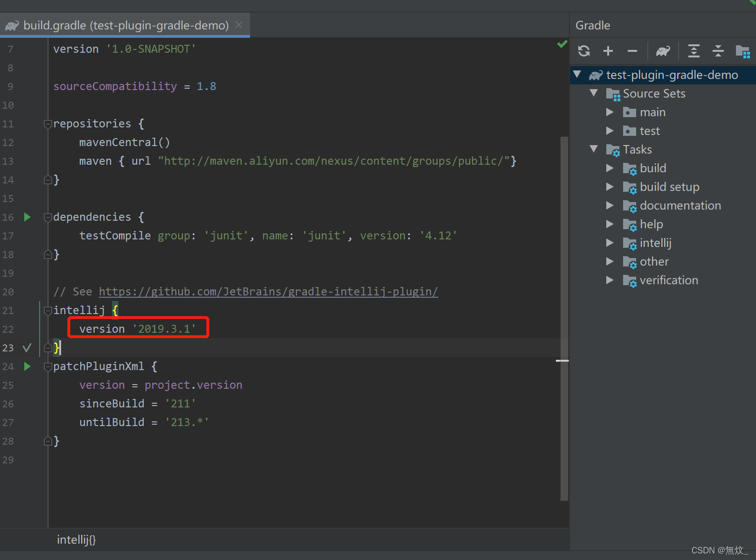Open the gradle-intellij-plugin GitHub link
756x560 pixels.
(268, 292)
